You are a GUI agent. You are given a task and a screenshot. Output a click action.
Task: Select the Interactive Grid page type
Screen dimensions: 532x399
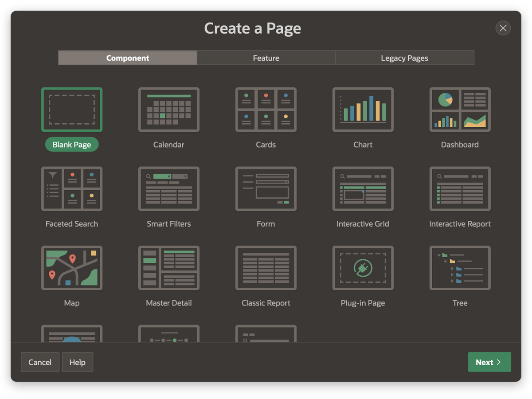coord(363,188)
